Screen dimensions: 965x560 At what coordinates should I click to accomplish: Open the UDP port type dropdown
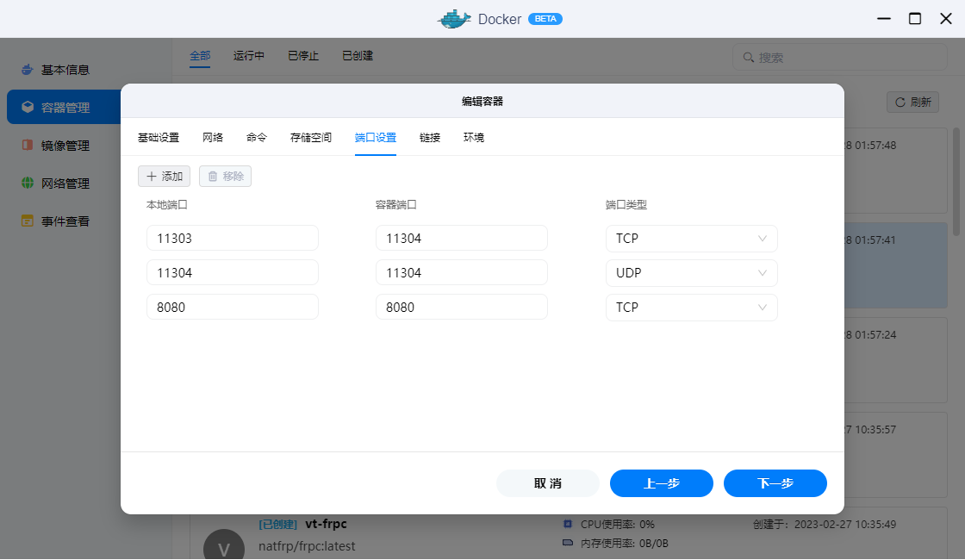tap(691, 272)
